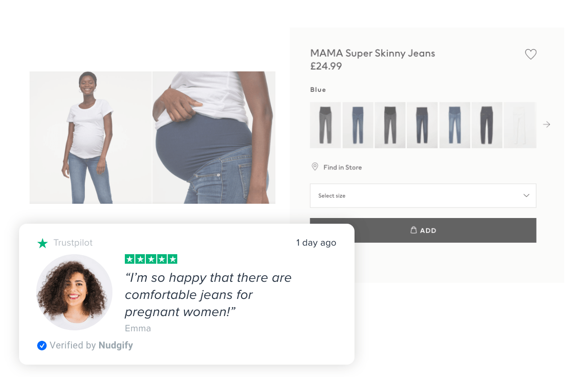The height and width of the screenshot is (377, 588).
Task: Expand size list via chevron arrow
Action: [x=526, y=196]
